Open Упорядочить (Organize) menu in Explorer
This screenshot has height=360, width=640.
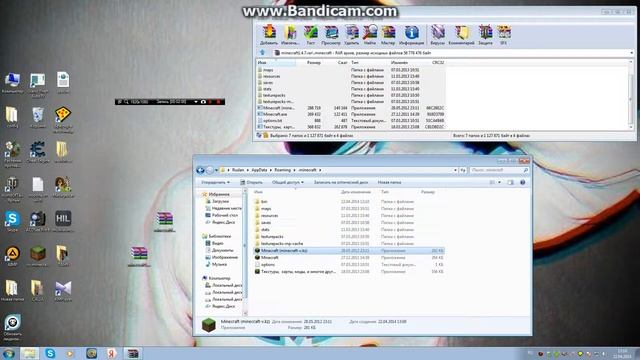(216, 182)
